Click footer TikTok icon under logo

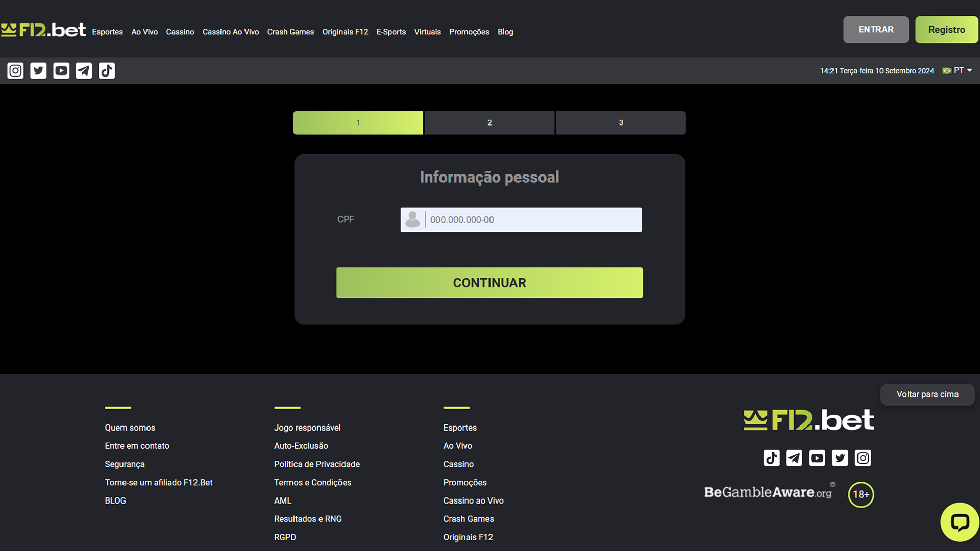[x=771, y=458]
